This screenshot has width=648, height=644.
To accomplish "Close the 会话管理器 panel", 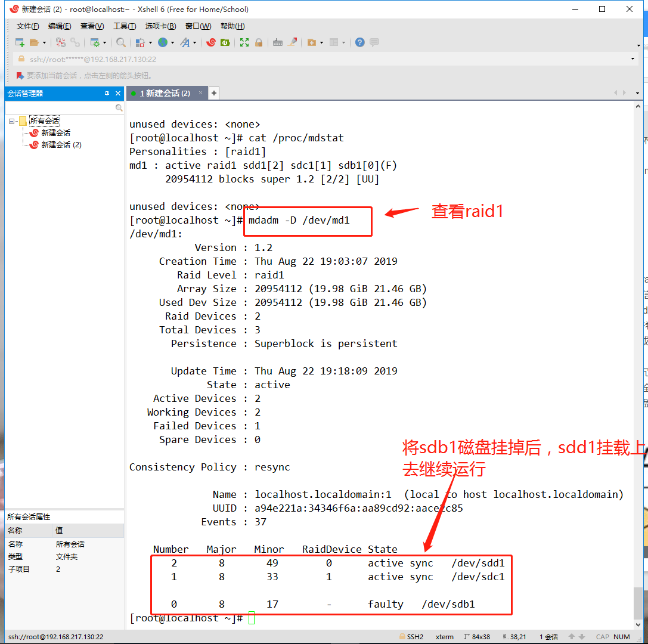I will [118, 94].
